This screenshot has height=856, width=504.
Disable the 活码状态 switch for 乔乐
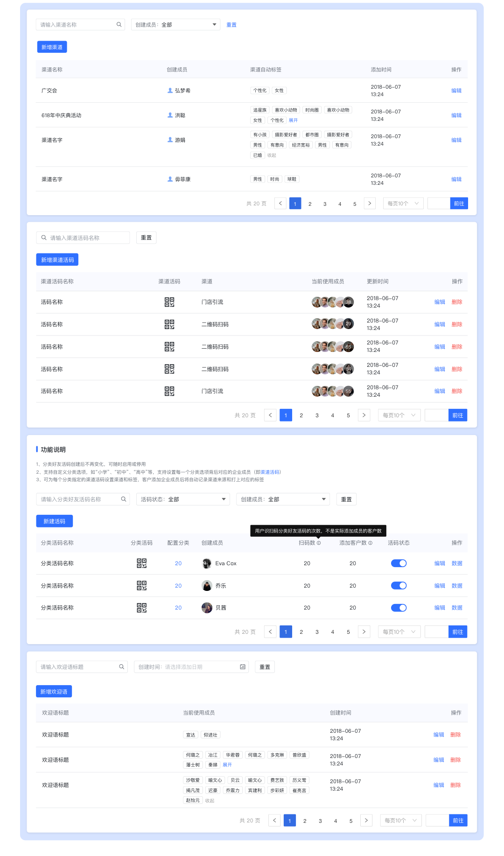(399, 586)
